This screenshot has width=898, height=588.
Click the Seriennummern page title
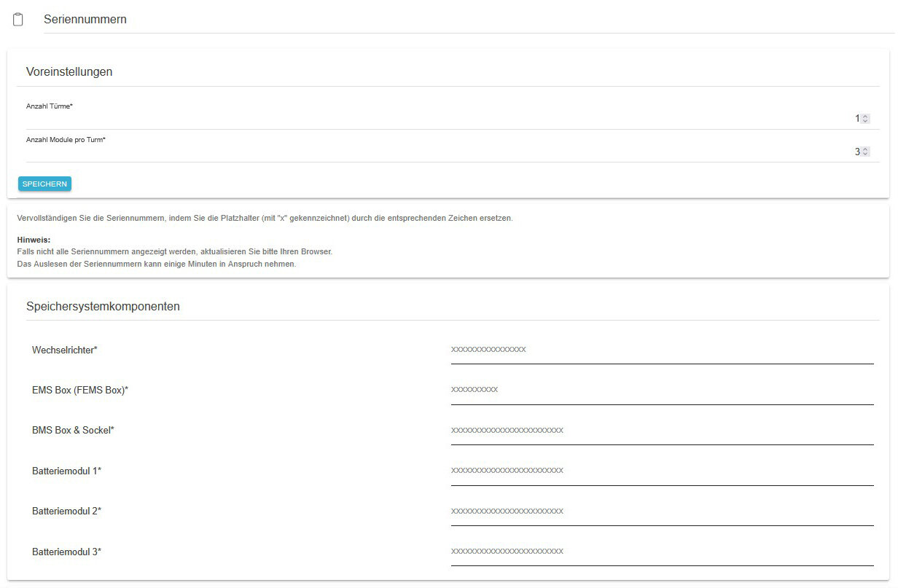click(x=85, y=20)
